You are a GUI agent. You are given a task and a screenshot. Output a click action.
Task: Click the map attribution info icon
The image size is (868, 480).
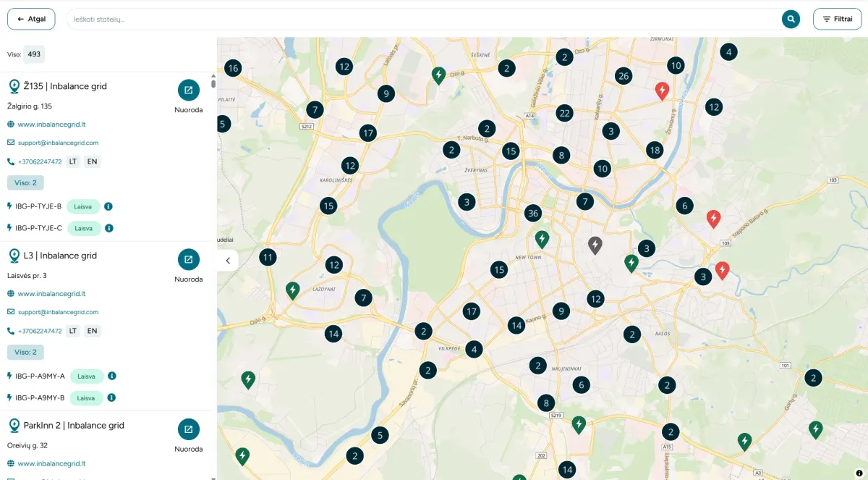[x=859, y=473]
